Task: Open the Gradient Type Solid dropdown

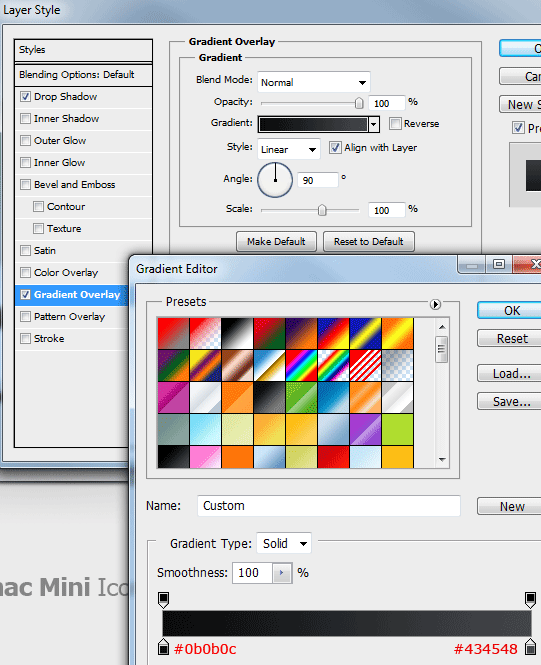Action: point(284,543)
